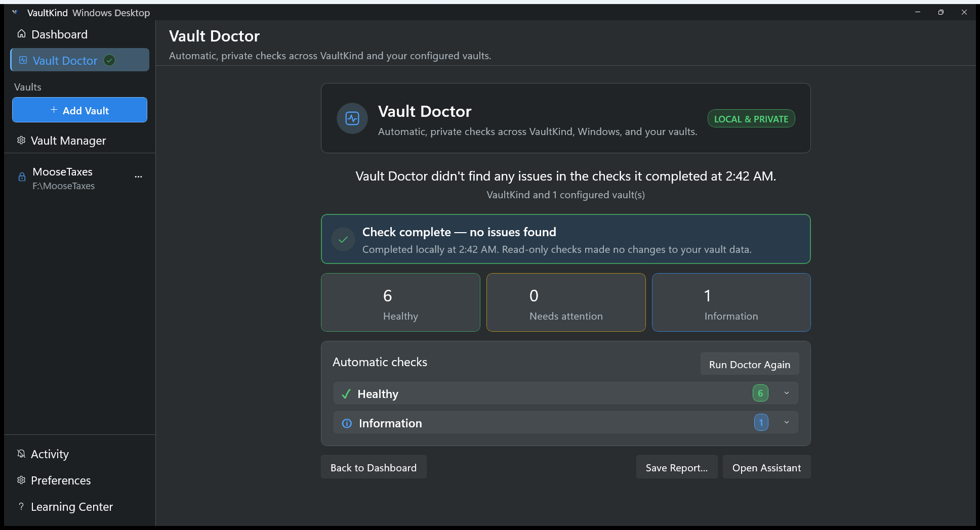Open the Dashboard home icon
Viewport: 980px width, 530px height.
click(x=21, y=34)
